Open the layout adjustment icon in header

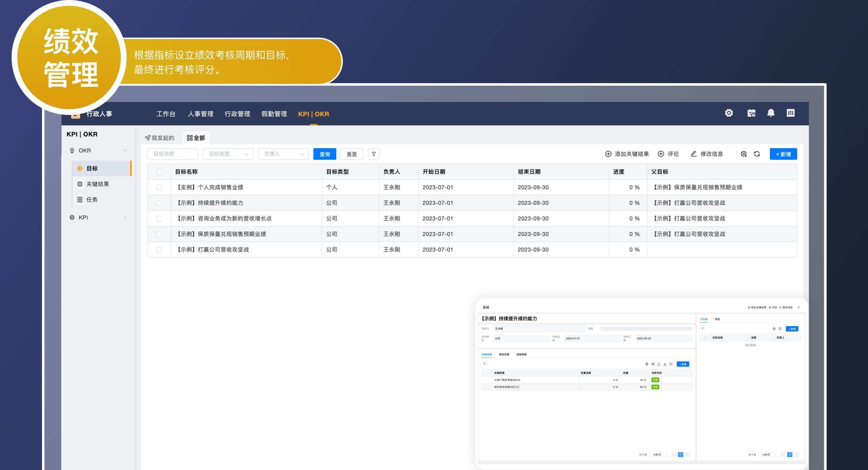click(x=791, y=113)
